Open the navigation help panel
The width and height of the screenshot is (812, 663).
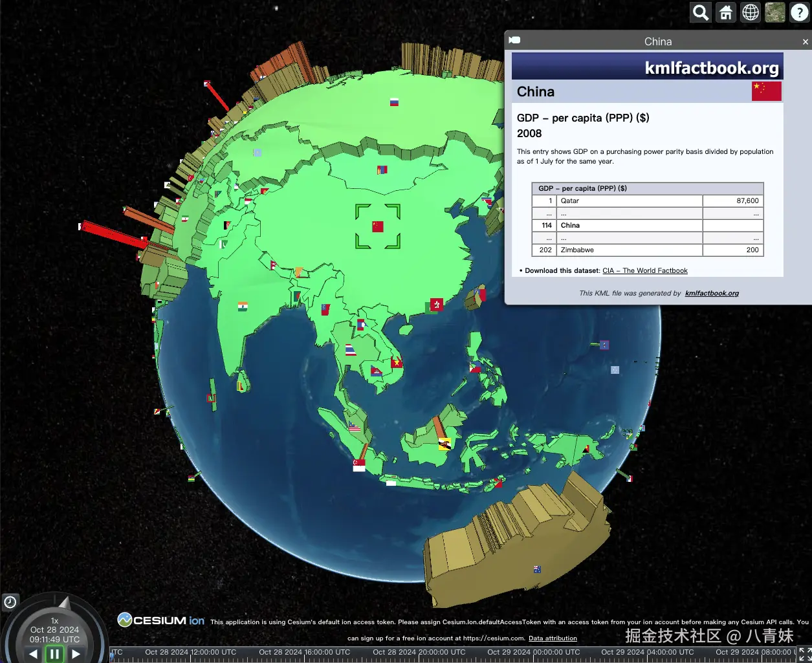pos(800,12)
